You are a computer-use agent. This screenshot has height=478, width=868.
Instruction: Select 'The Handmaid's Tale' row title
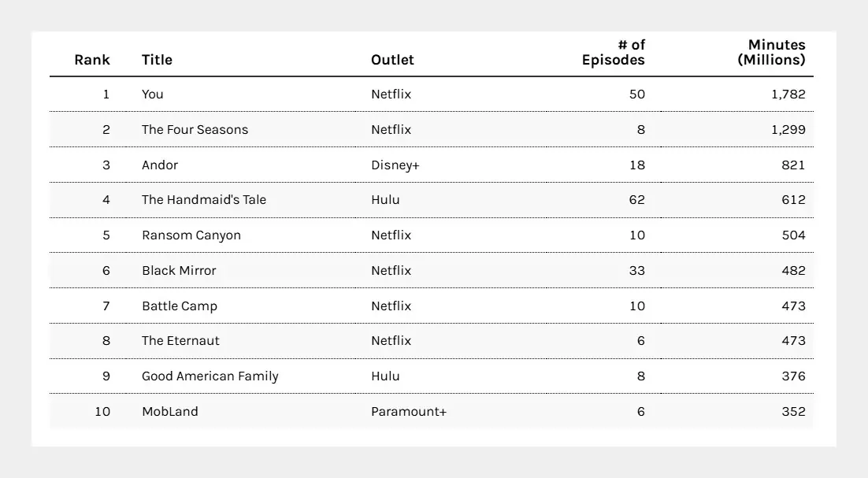click(x=204, y=200)
